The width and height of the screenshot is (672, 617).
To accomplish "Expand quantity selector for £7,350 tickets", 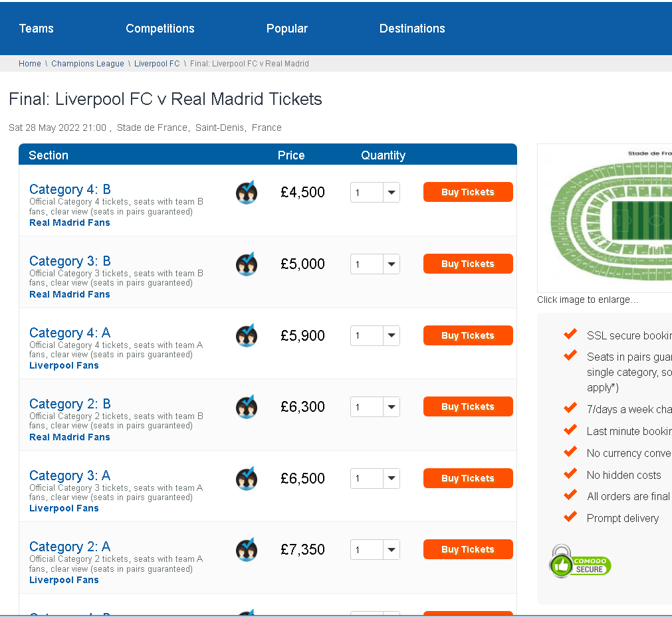I will click(x=375, y=549).
